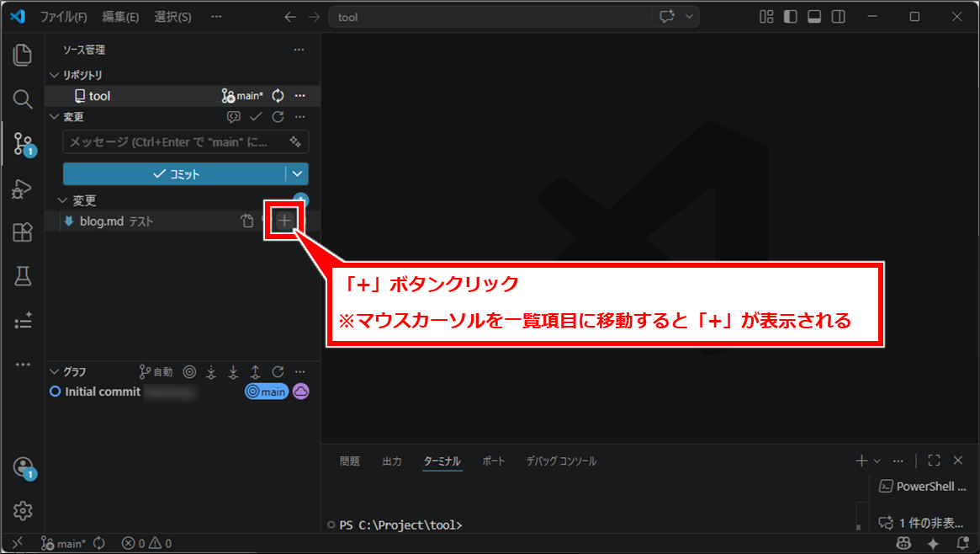Screen dimensions: 980x554
Task: Click the sync icon next to main* in repository row
Action: (278, 96)
